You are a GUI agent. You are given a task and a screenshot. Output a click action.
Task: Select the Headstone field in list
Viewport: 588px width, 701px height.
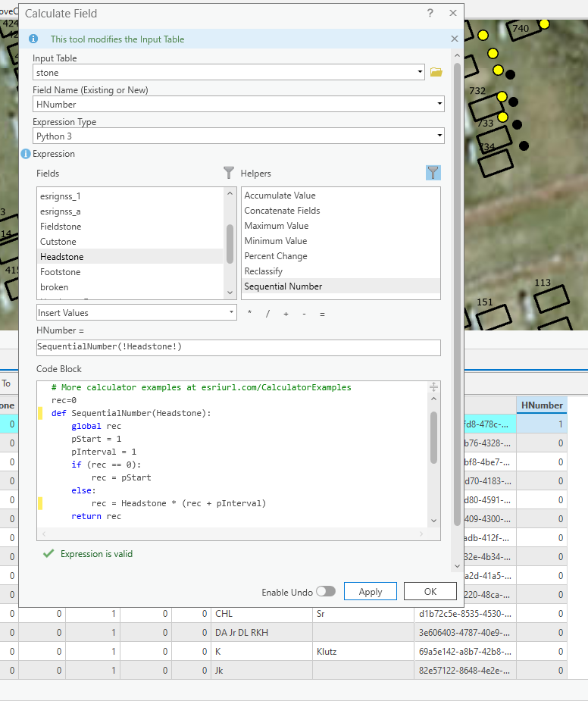pos(62,257)
